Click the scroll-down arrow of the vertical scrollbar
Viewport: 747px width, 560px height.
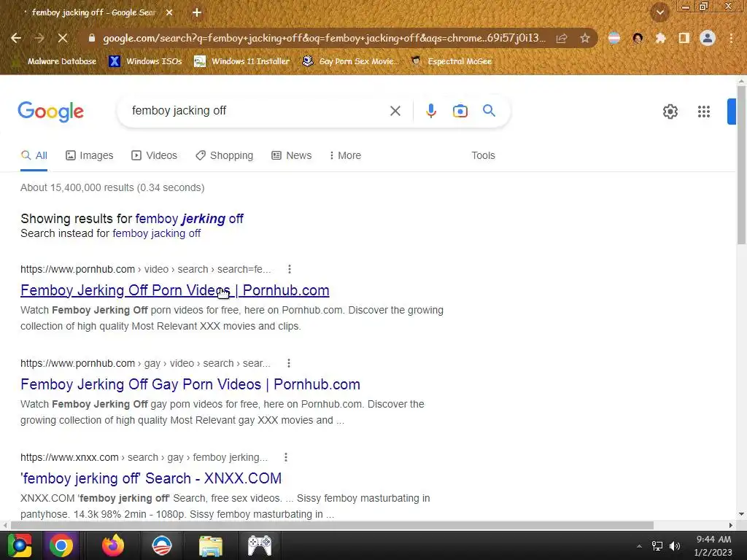741,514
